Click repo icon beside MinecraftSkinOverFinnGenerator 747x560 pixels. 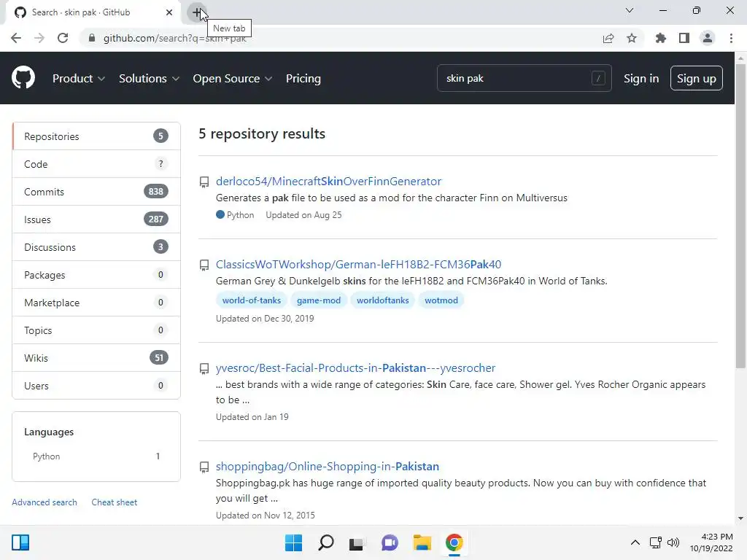click(204, 182)
